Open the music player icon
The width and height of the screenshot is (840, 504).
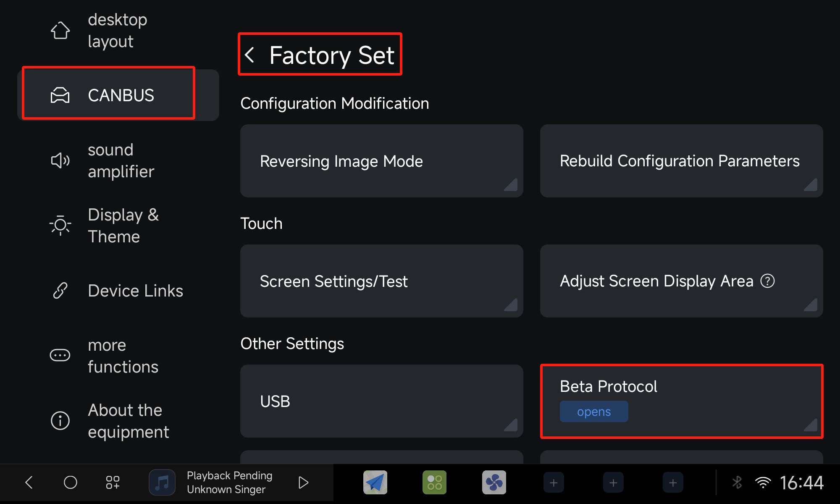point(162,482)
